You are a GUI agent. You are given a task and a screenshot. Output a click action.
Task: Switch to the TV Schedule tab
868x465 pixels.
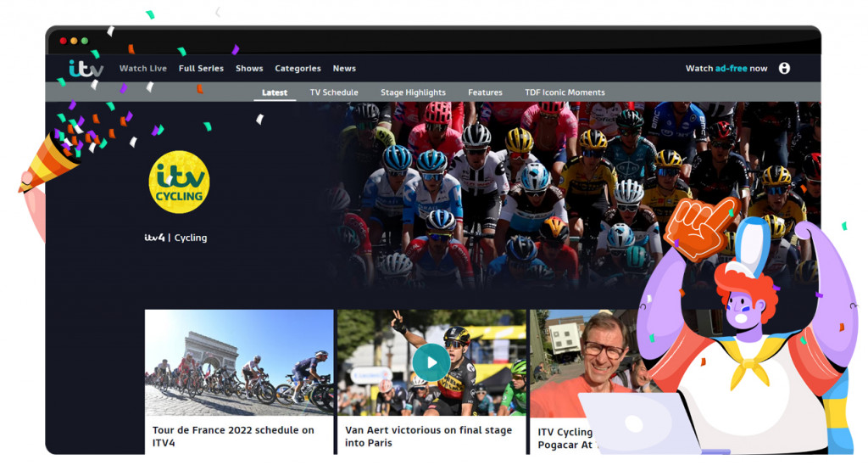click(x=334, y=92)
